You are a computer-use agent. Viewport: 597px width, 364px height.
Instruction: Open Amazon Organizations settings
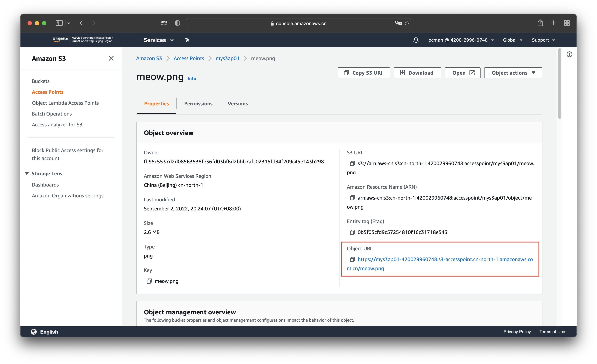pos(68,196)
